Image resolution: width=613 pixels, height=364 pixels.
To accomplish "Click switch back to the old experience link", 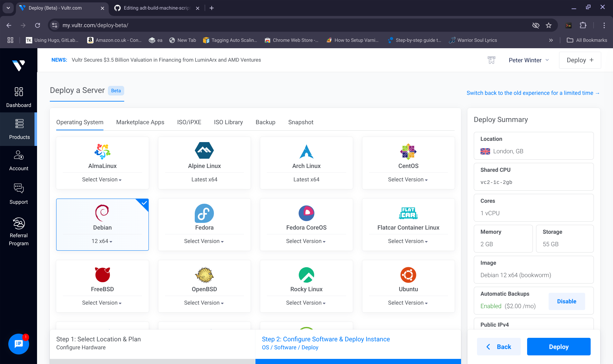I will pyautogui.click(x=533, y=93).
